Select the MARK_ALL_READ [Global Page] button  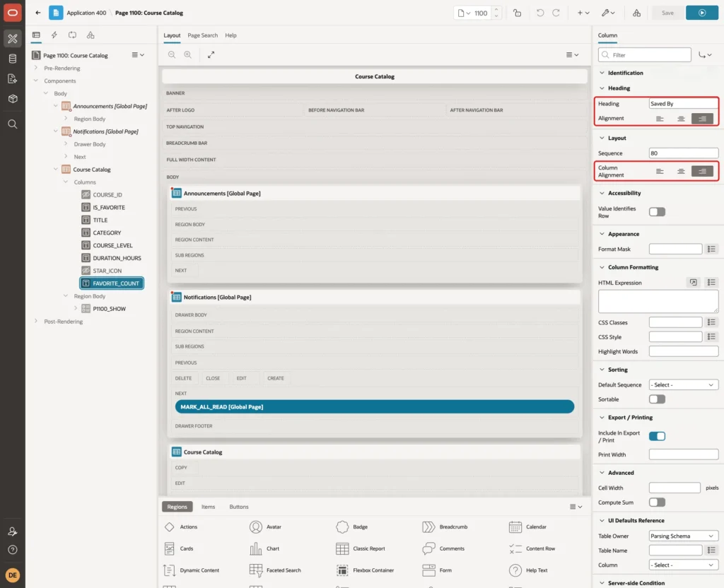pos(375,406)
